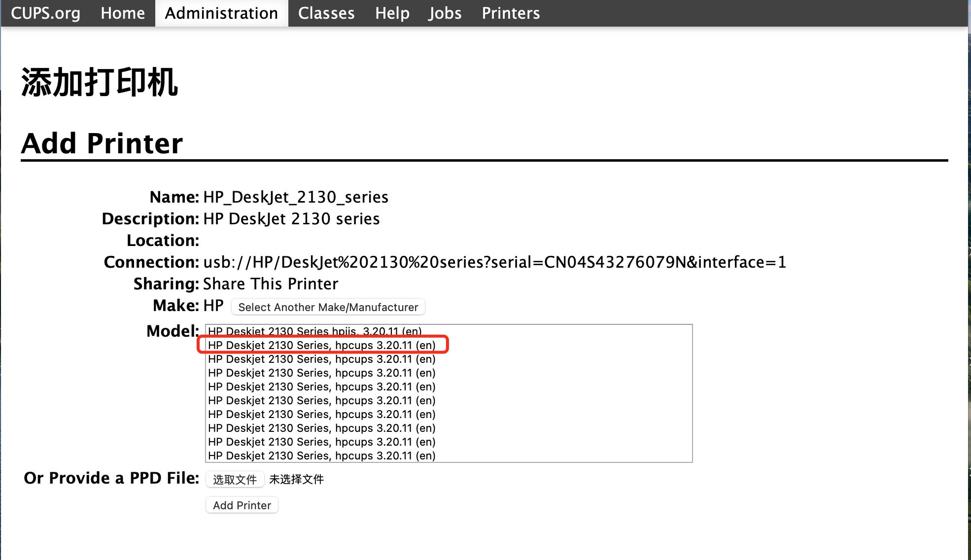Select the sixth row in the Model list

(x=321, y=400)
